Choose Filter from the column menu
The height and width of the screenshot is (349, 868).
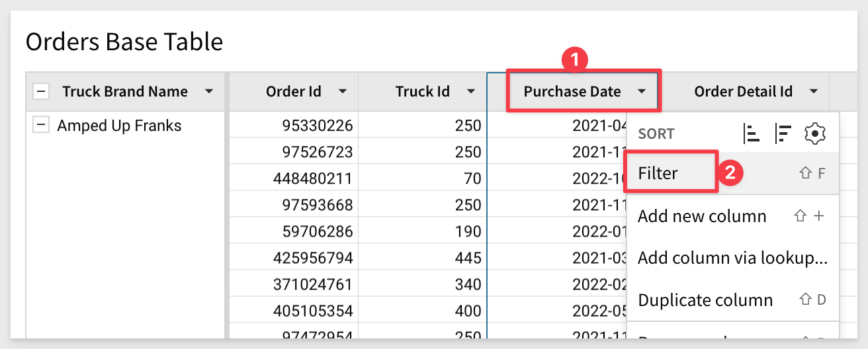pos(658,173)
